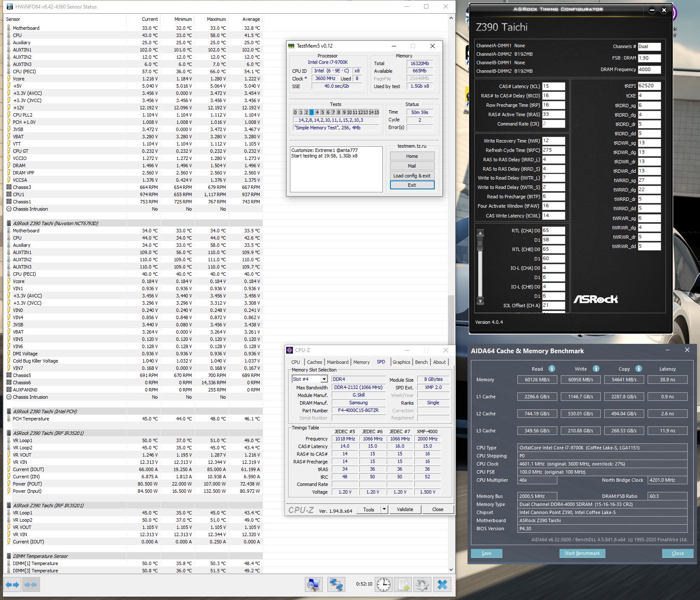Open the monitor with magnifier icon in HWiNFO
The image size is (700, 600).
click(x=314, y=584)
